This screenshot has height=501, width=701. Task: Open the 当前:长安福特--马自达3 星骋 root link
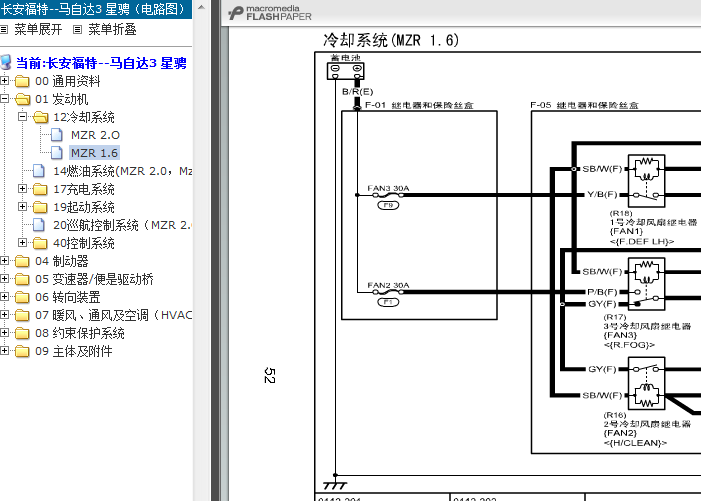(101, 63)
